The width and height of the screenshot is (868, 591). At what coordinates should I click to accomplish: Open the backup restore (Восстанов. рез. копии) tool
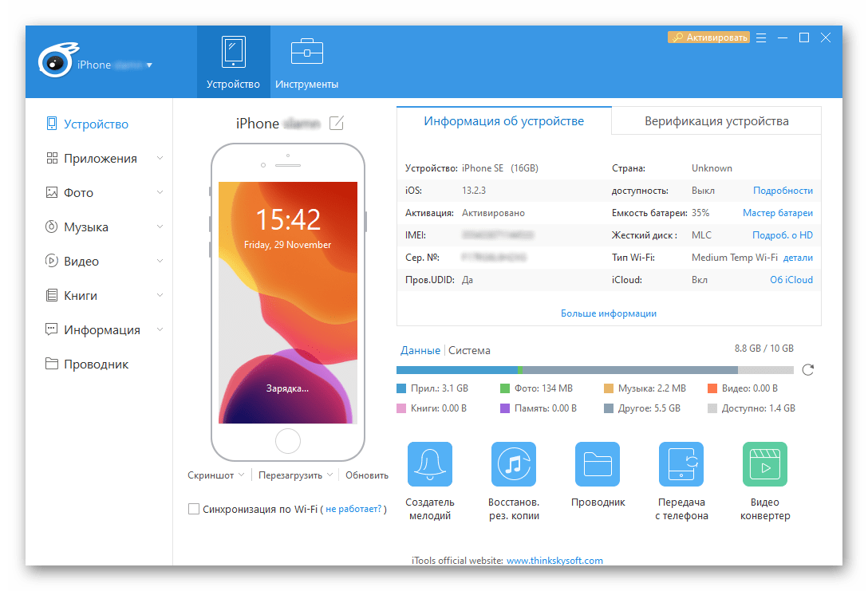click(513, 465)
